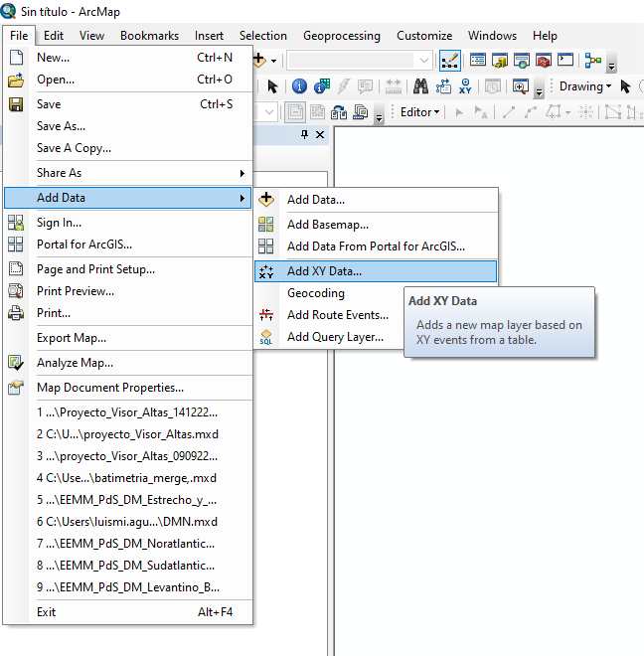Screen dimensions: 644x656
Task: Select the Measure ruler tool
Action: click(394, 86)
